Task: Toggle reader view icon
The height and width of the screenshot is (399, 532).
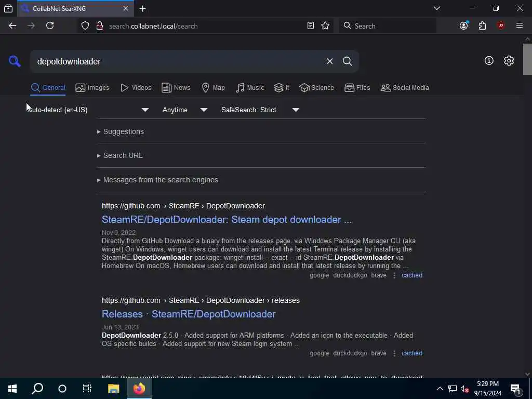Action: pyautogui.click(x=311, y=26)
